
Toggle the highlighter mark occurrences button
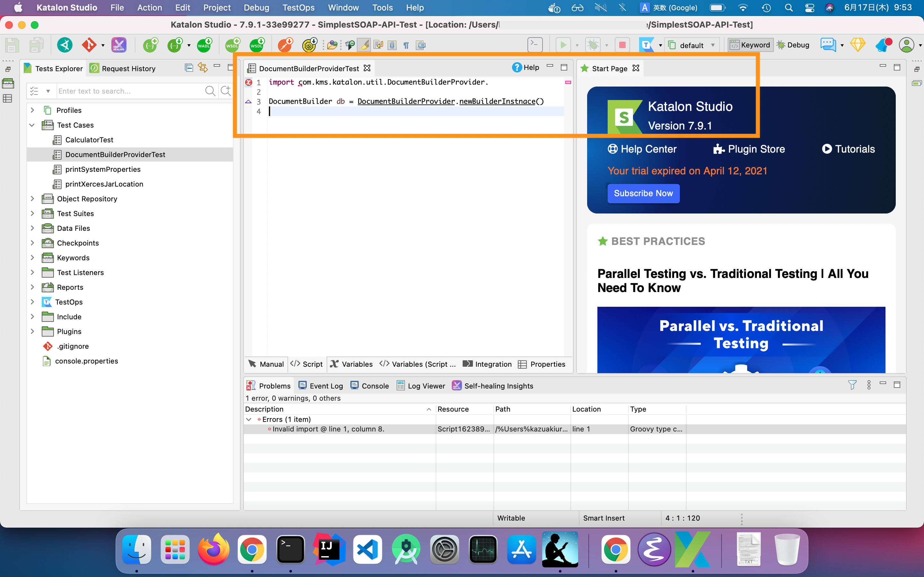(364, 45)
